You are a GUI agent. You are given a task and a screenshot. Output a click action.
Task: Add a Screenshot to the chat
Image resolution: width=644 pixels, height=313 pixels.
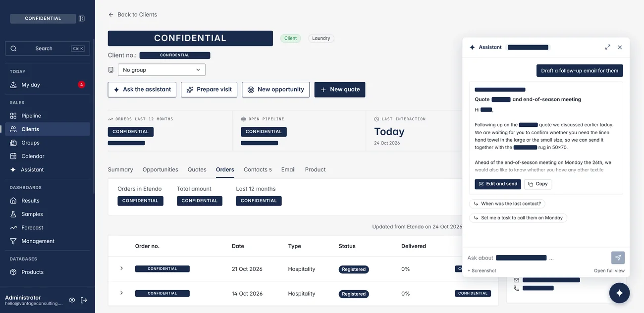[482, 271]
